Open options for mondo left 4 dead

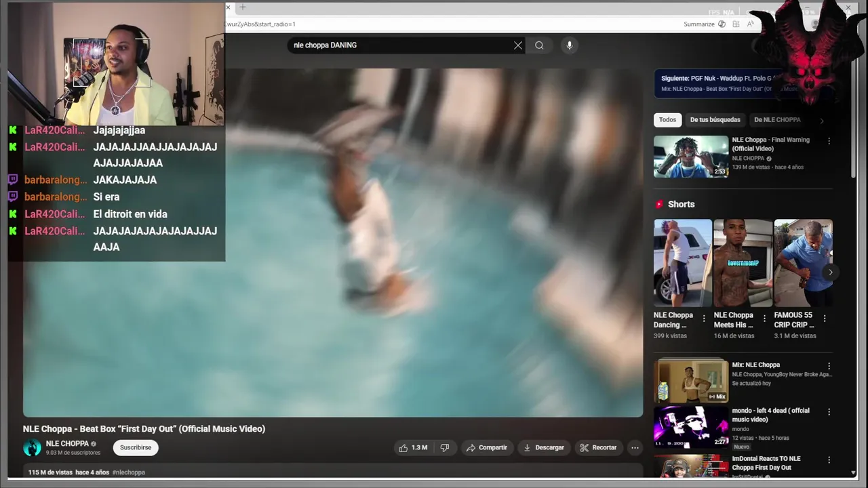[829, 411]
